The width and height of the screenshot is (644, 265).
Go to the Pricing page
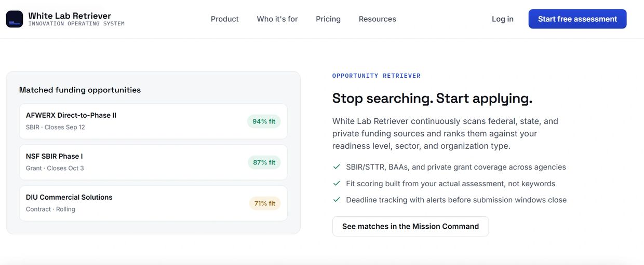coord(328,19)
